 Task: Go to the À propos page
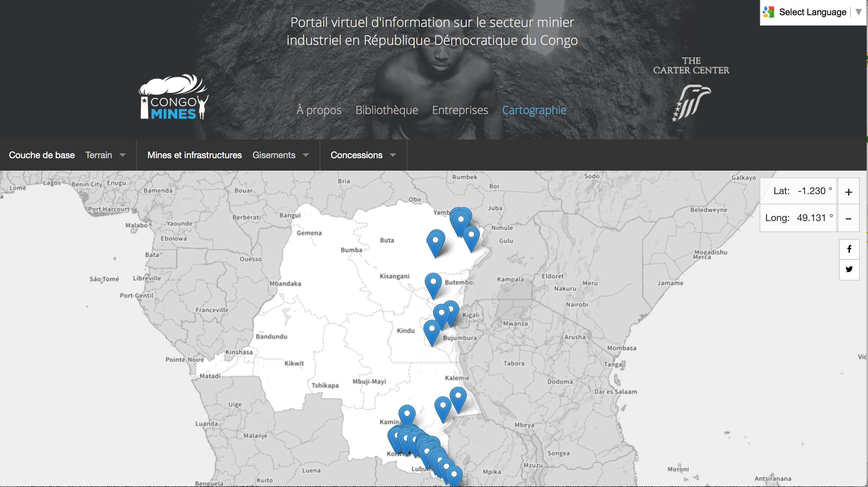(x=319, y=110)
